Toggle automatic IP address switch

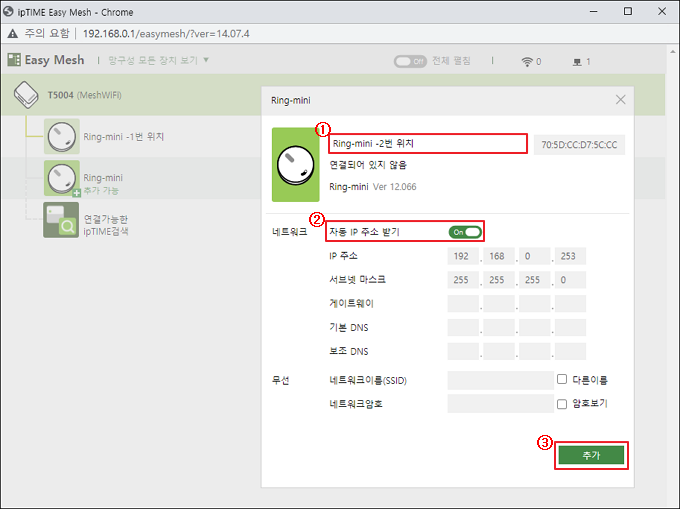point(465,232)
